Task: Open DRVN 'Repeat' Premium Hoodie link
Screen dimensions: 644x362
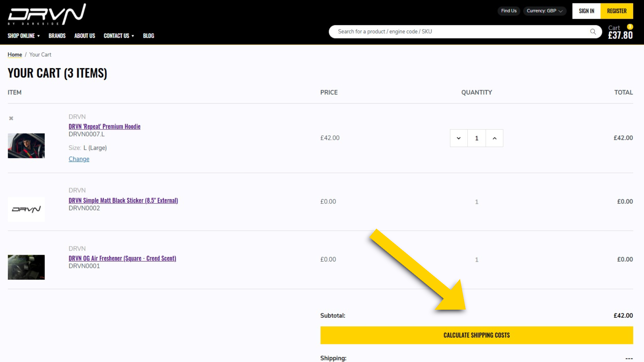Action: point(105,126)
